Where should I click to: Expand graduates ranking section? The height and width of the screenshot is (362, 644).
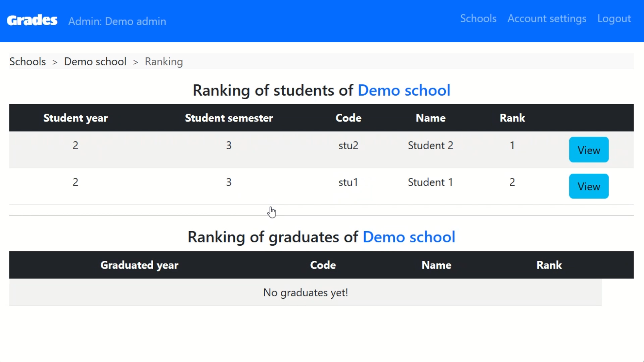322,236
